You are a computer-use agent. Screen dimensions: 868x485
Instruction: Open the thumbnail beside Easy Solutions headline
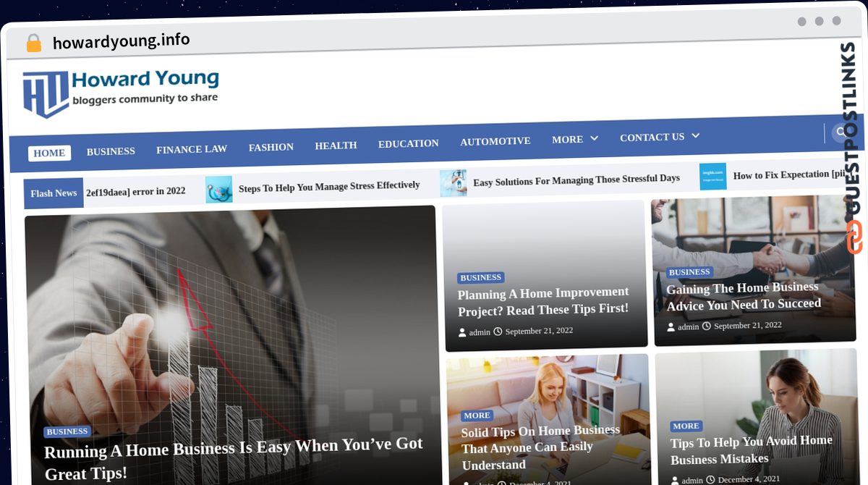point(453,183)
